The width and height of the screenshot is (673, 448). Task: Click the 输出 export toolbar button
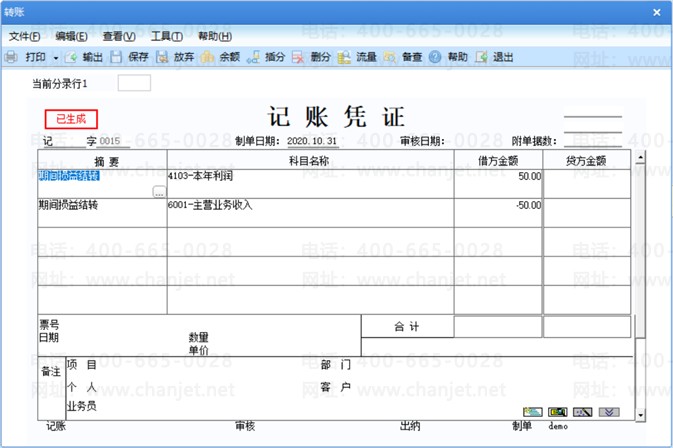(84, 57)
